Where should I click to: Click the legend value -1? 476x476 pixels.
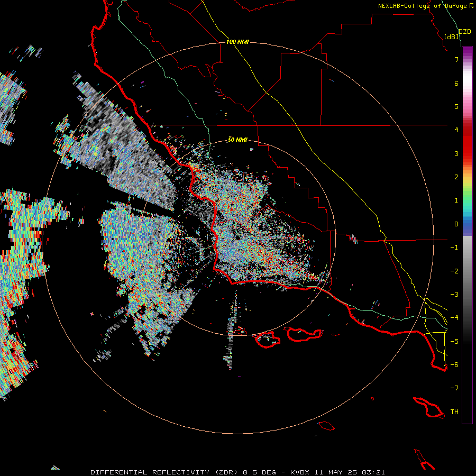[x=454, y=248]
